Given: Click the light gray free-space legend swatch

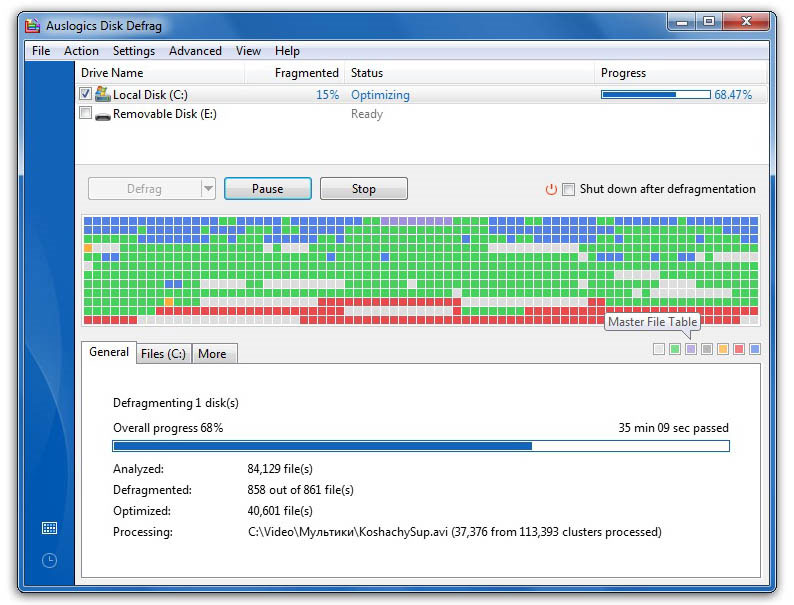Looking at the screenshot, I should coord(659,349).
